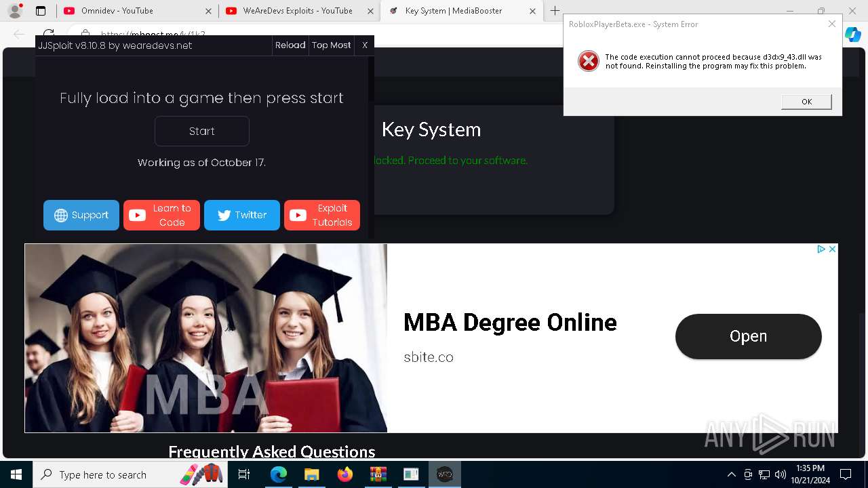Select the JJSploit icon on the taskbar
Image resolution: width=868 pixels, height=488 pixels.
tap(444, 474)
